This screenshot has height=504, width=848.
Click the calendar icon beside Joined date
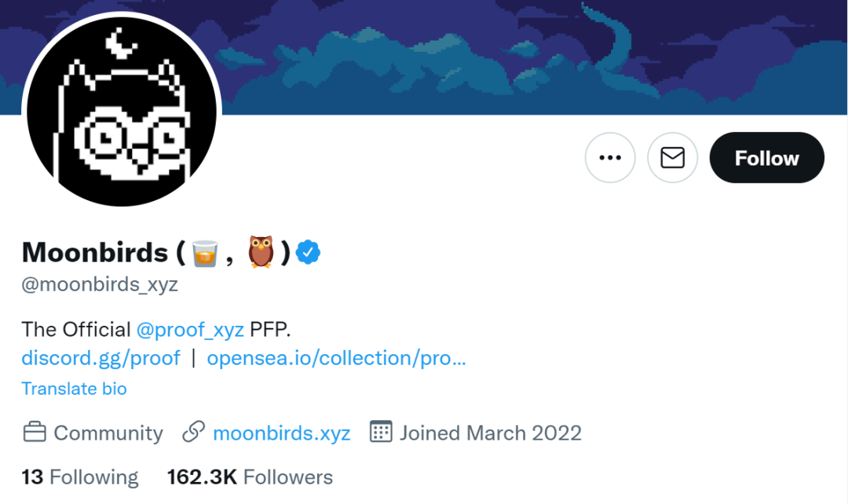(381, 433)
